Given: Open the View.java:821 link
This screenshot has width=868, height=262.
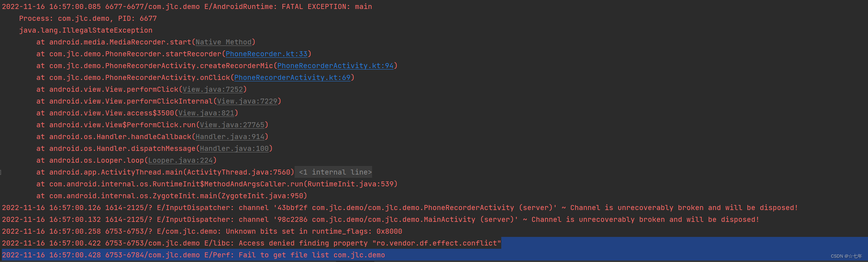Looking at the screenshot, I should 206,113.
